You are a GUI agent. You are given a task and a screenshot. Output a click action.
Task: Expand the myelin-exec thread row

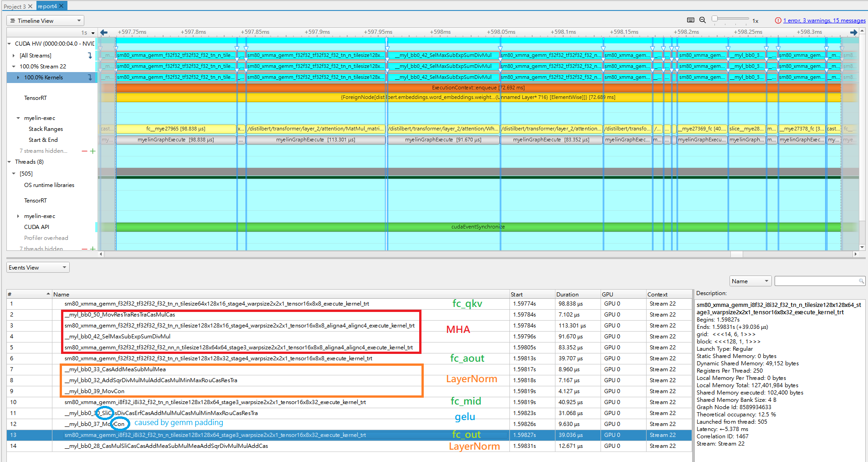(18, 216)
